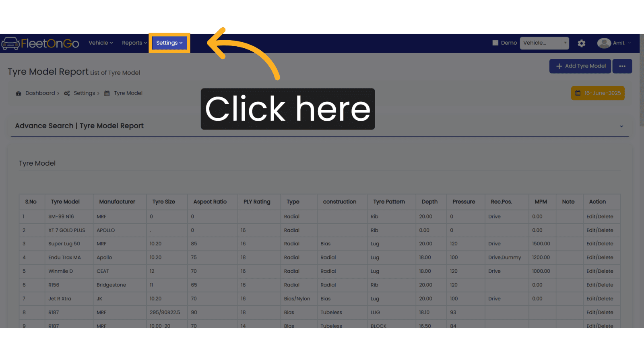Viewport: 644px width, 362px height.
Task: Open the gear settings icon in header
Action: [x=581, y=43]
